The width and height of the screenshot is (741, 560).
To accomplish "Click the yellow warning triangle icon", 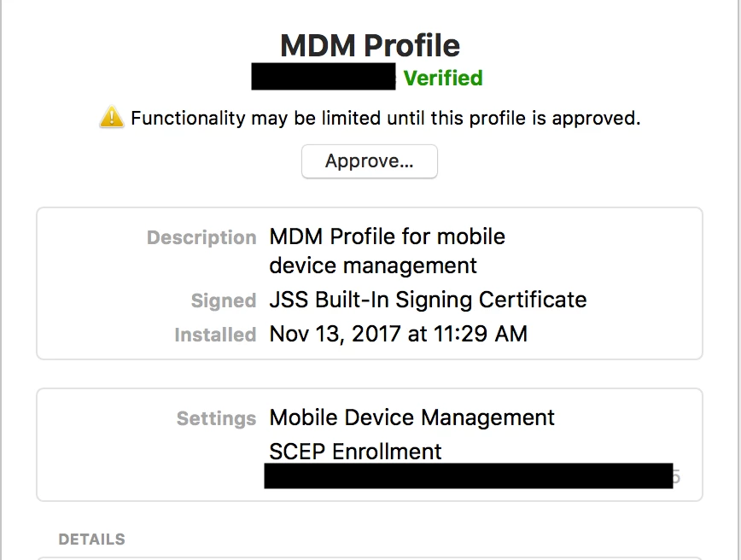I will tap(112, 117).
